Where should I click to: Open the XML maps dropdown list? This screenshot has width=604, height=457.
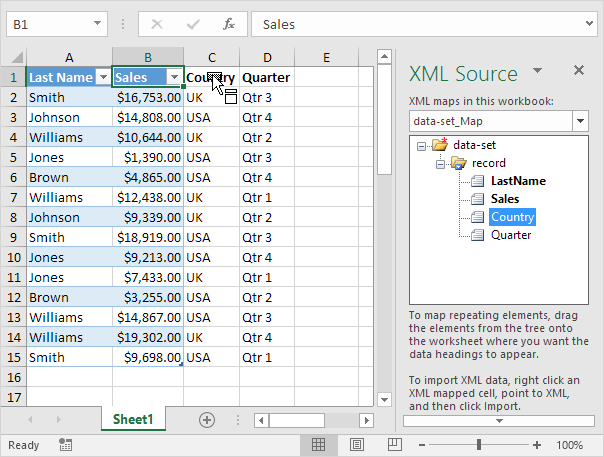click(x=580, y=121)
